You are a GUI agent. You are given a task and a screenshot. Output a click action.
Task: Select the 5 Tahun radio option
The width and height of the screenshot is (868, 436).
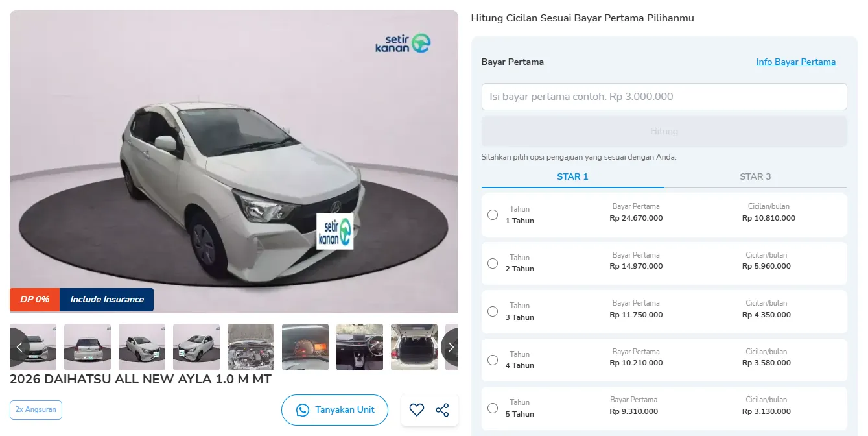(x=493, y=408)
